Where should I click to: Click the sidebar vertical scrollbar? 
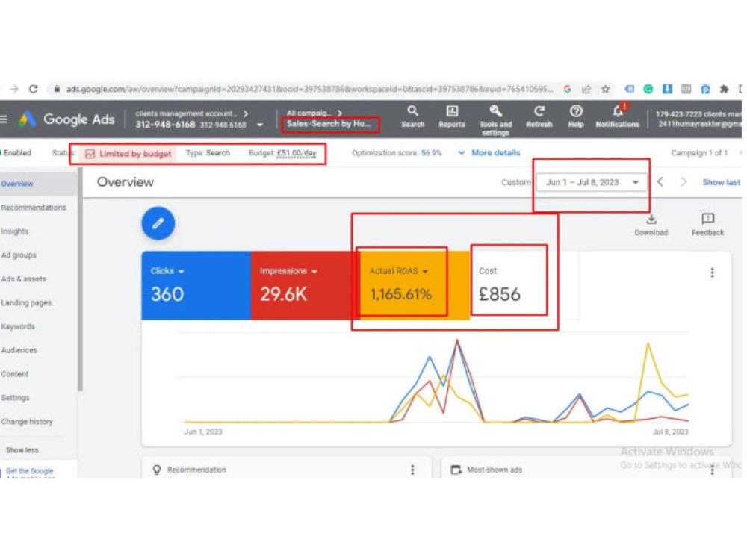pos(80,279)
